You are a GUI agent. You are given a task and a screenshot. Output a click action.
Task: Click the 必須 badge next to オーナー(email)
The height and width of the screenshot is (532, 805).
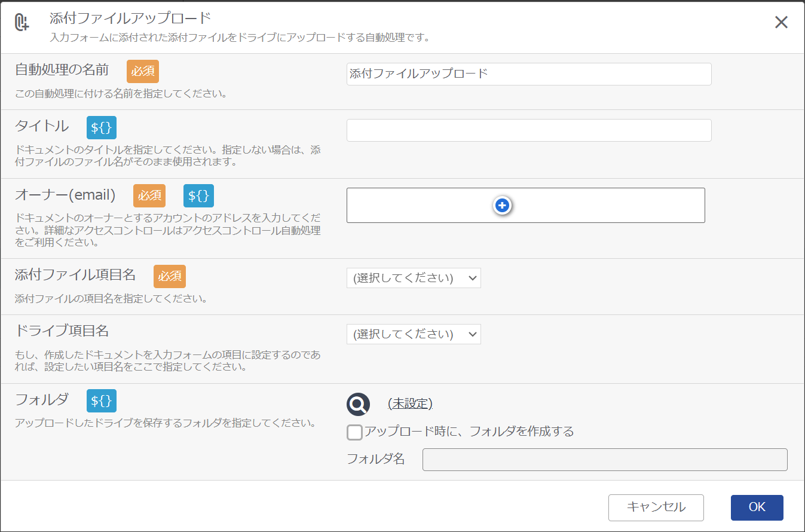[149, 195]
